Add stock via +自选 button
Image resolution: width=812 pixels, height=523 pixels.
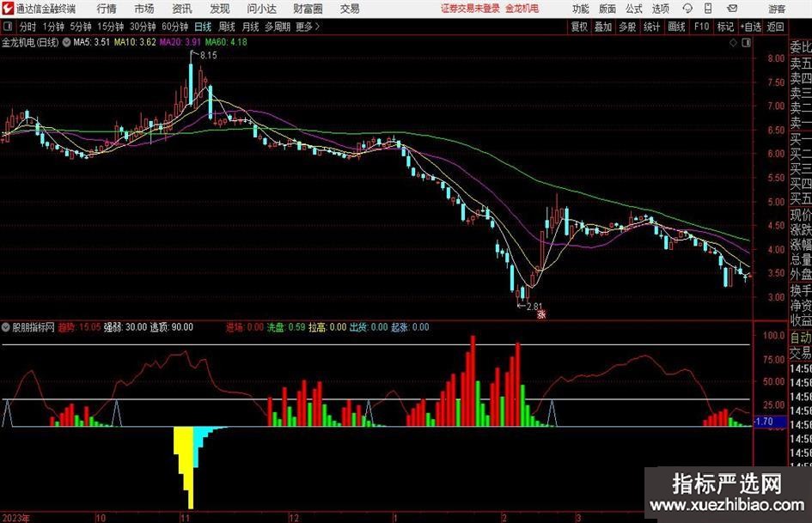750,27
